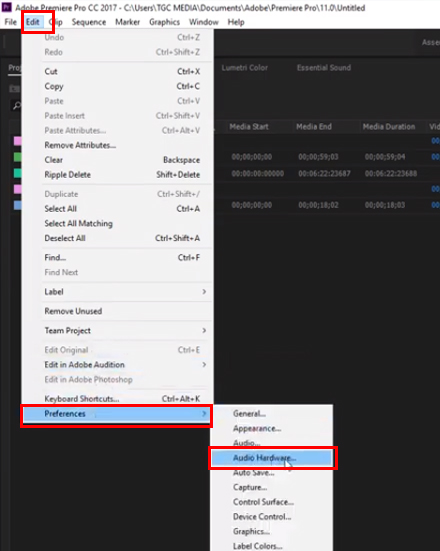Open General... preferences
The image size is (440, 551).
271,414
